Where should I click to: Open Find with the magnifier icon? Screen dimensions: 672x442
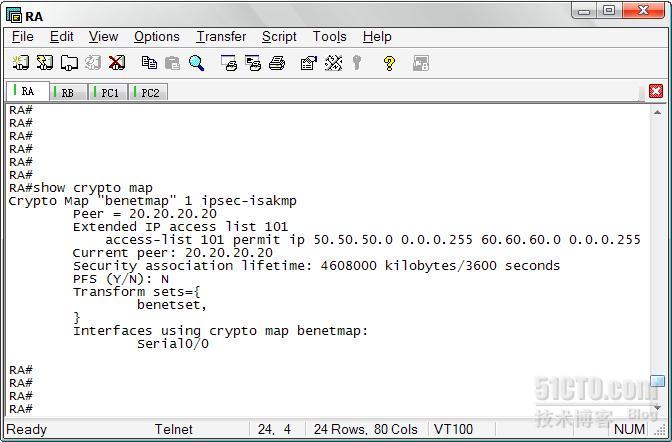point(197,63)
